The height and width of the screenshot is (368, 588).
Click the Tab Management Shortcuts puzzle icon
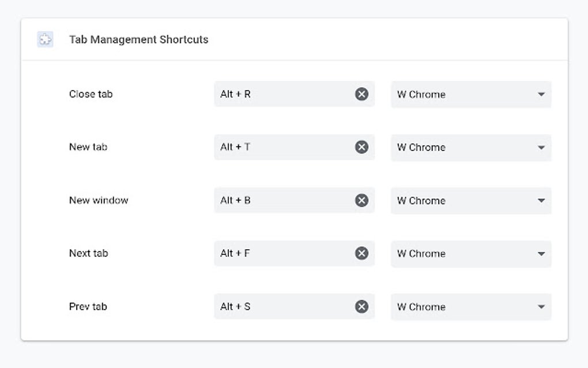[46, 39]
